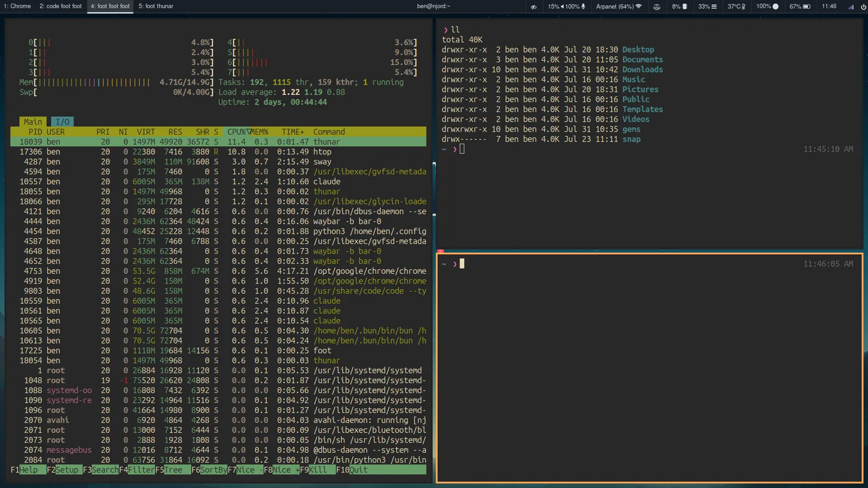The width and height of the screenshot is (868, 488).
Task: Click the idle inhibitor eye icon in waybar
Action: tap(533, 7)
